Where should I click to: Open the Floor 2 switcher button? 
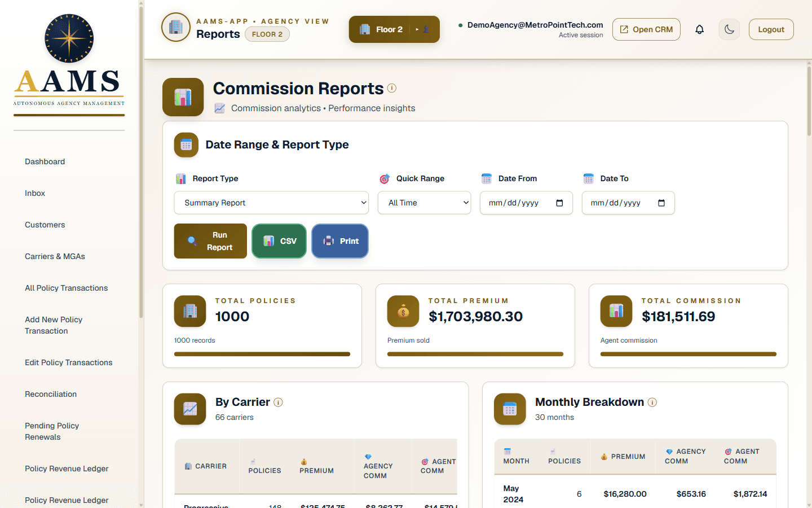(x=394, y=29)
